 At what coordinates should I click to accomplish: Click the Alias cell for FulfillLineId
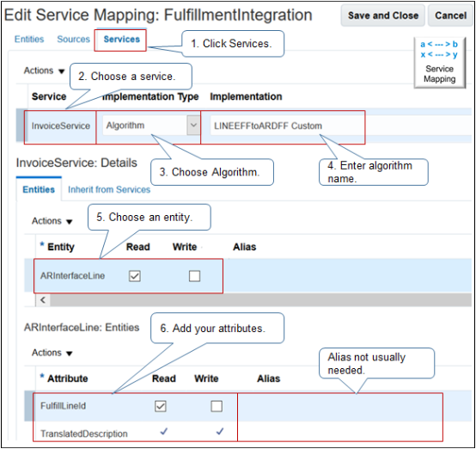click(x=339, y=406)
